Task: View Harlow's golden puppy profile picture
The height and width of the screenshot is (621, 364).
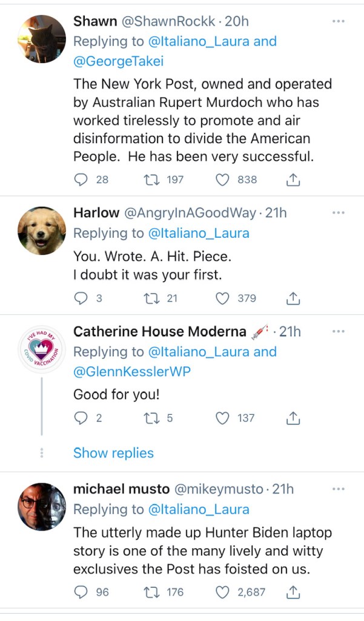Action: (x=41, y=231)
